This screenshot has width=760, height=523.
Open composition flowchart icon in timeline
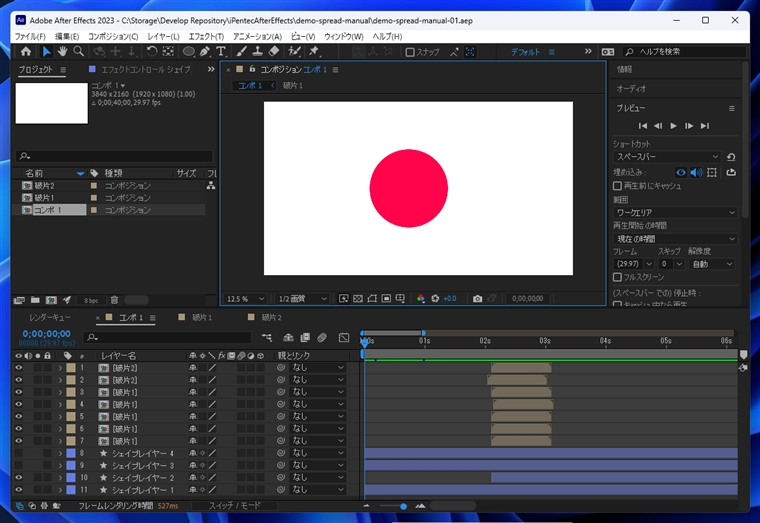coord(267,337)
